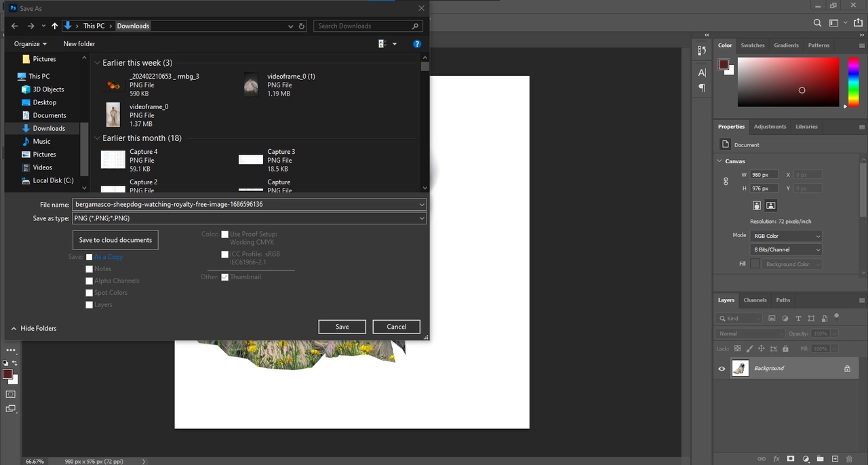The height and width of the screenshot is (465, 868).
Task: Click the create new group folder icon
Action: (820, 459)
